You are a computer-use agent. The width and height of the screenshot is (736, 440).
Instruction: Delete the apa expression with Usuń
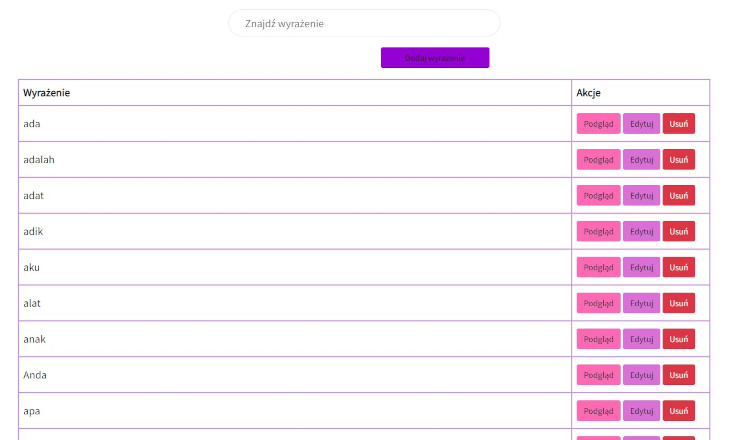pyautogui.click(x=679, y=411)
